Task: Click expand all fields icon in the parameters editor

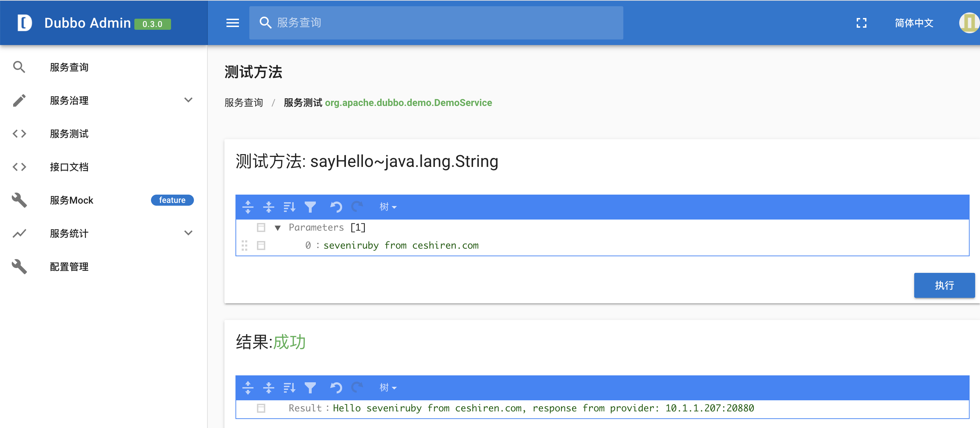Action: (x=248, y=207)
